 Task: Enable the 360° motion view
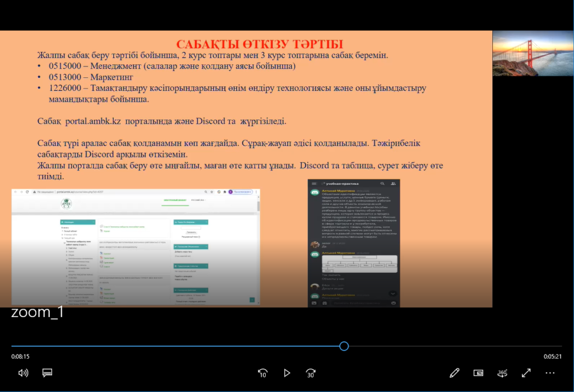(x=502, y=372)
